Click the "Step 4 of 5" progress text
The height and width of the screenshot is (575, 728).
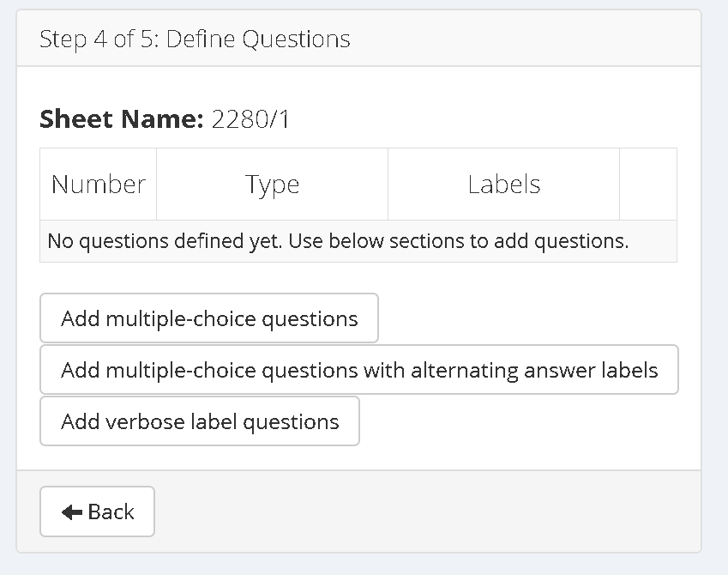pos(93,39)
